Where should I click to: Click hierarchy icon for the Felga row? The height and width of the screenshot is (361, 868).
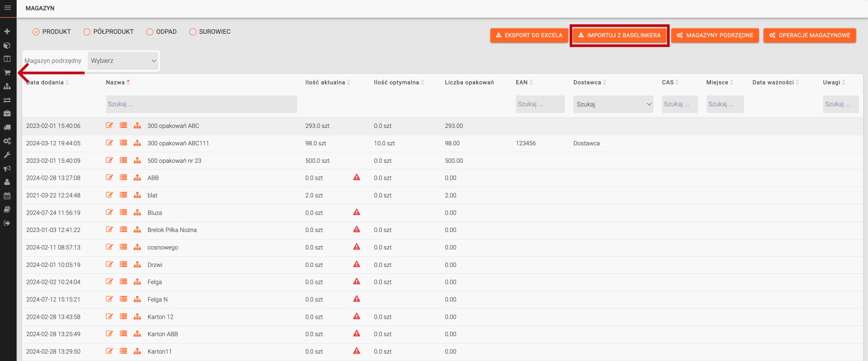(x=137, y=282)
